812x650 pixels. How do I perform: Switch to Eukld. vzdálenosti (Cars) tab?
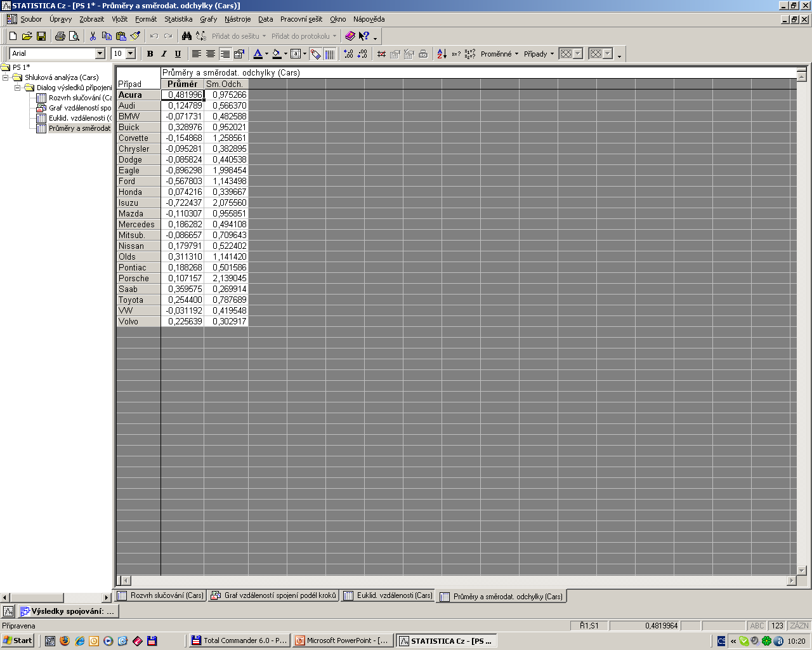[x=388, y=595]
